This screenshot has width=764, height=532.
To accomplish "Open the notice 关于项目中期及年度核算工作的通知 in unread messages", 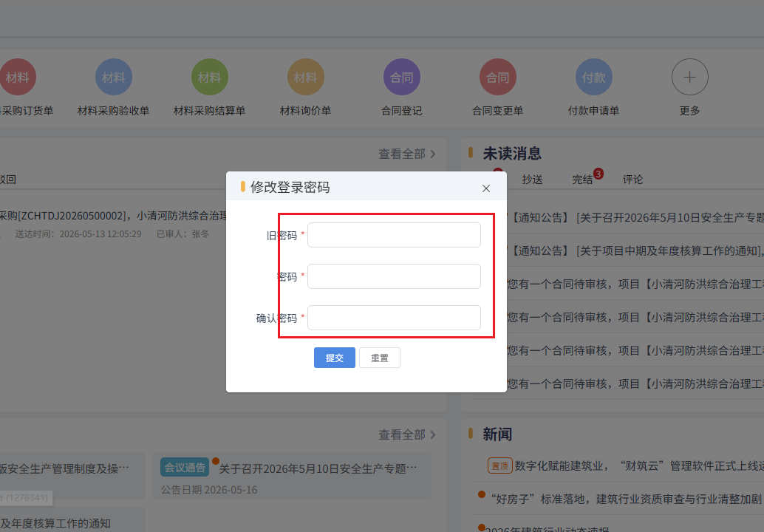I will click(636, 251).
